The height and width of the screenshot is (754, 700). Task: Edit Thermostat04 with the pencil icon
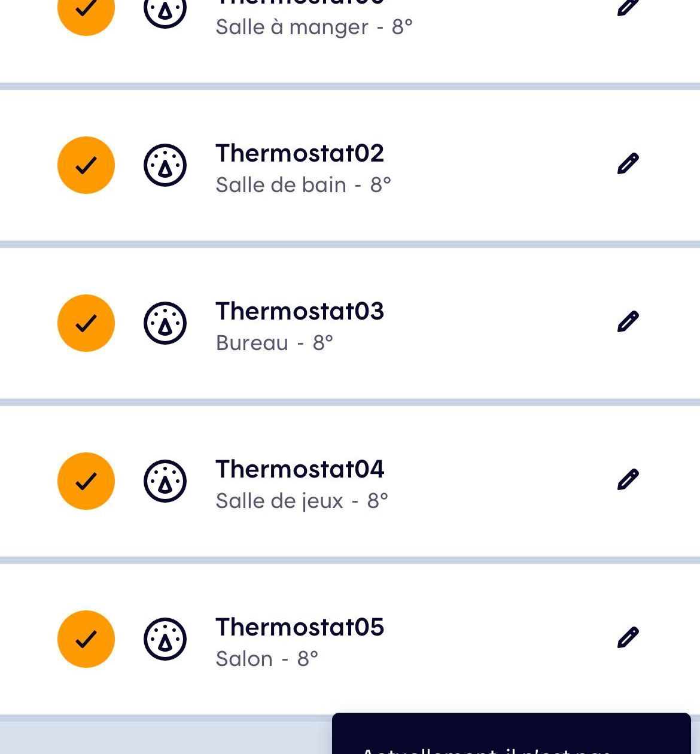click(x=628, y=479)
